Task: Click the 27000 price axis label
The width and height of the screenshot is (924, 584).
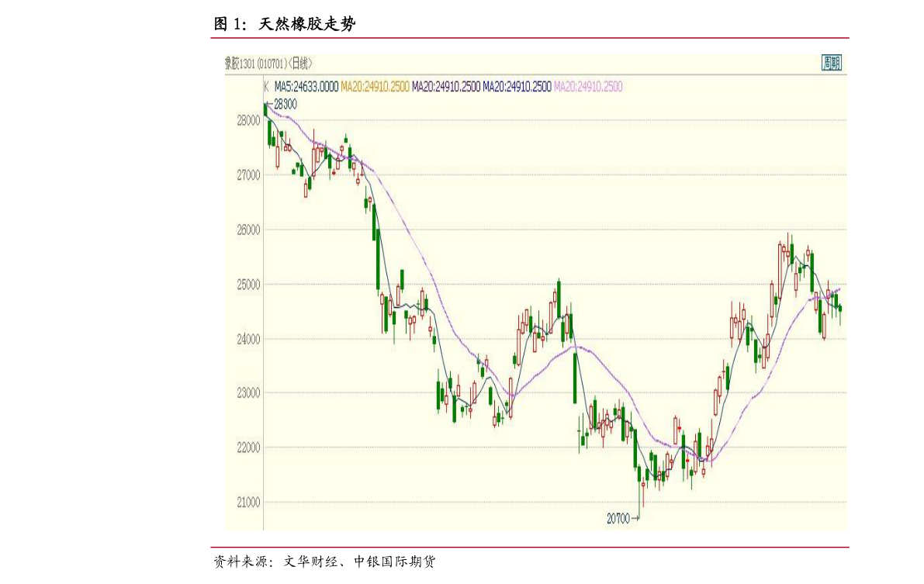Action: [x=248, y=175]
